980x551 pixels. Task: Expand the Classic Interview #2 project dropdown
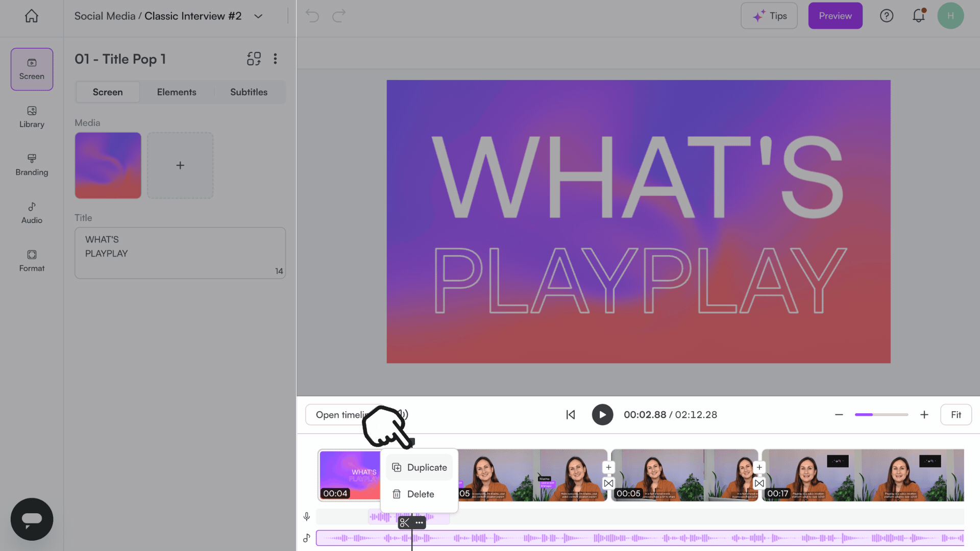click(258, 16)
